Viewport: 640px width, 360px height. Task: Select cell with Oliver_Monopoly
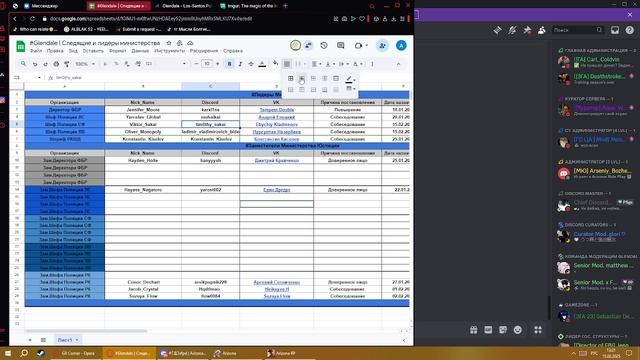click(x=143, y=132)
